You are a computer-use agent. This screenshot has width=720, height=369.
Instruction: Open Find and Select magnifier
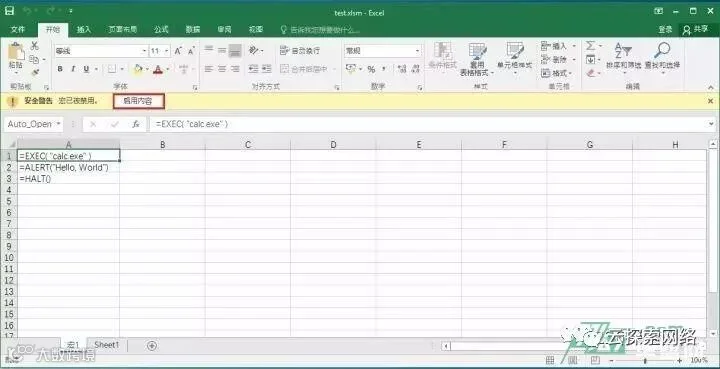click(x=662, y=59)
